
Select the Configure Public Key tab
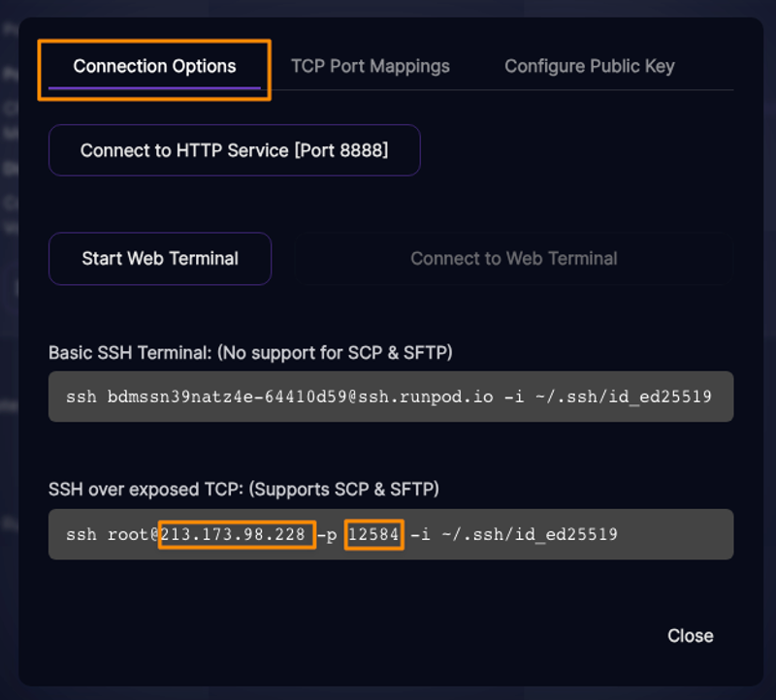point(590,66)
